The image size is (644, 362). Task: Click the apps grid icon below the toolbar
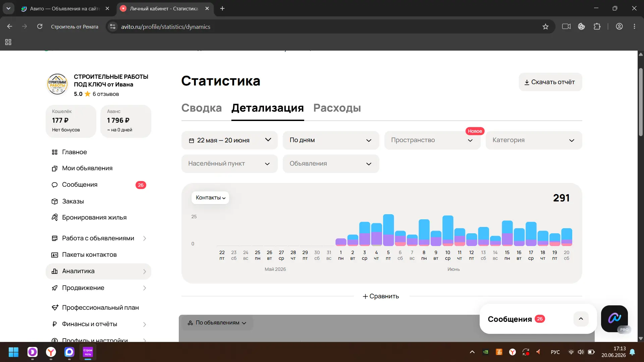[8, 42]
